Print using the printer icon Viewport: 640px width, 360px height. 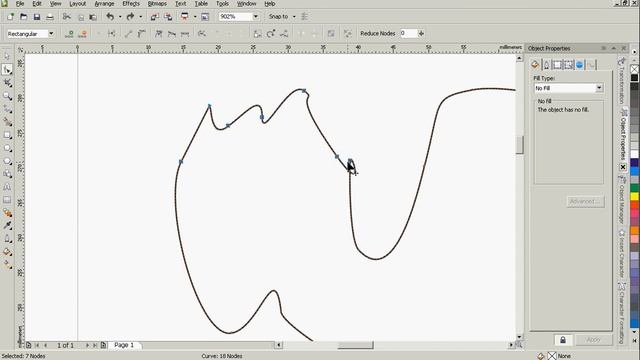click(x=50, y=17)
